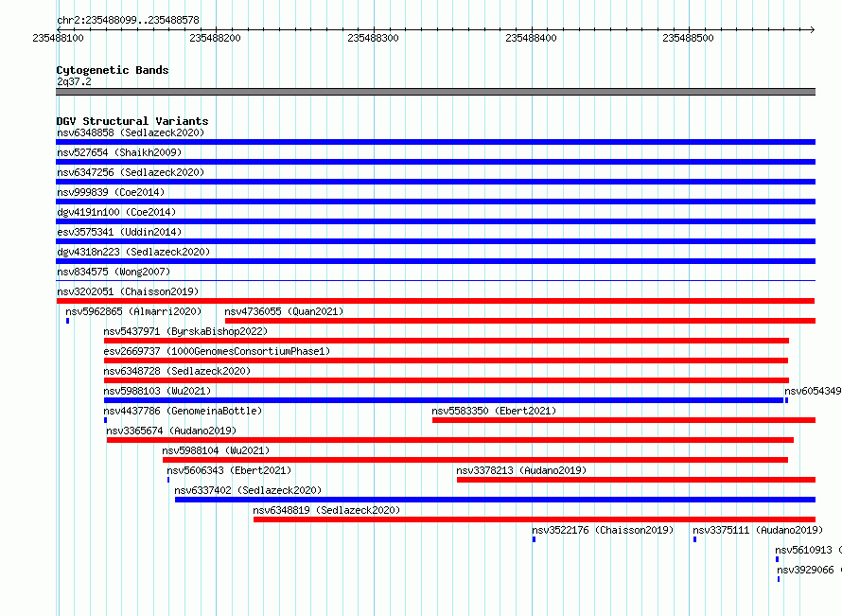
Task: Select esv3575341 (Uddin2014) variant label
Action: pos(119,232)
